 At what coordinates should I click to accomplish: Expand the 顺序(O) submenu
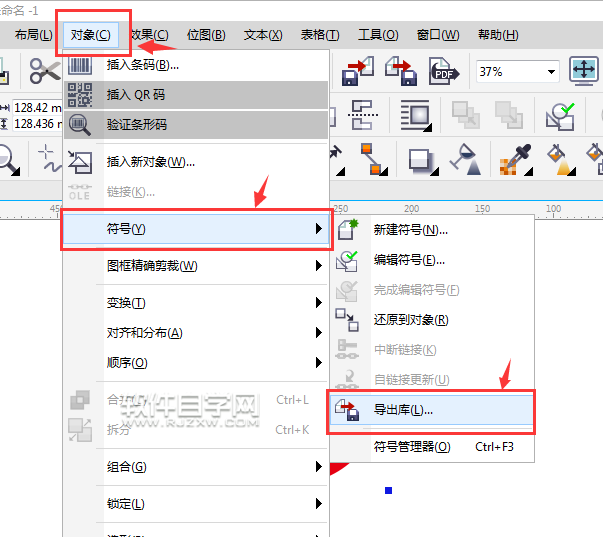[x=196, y=362]
